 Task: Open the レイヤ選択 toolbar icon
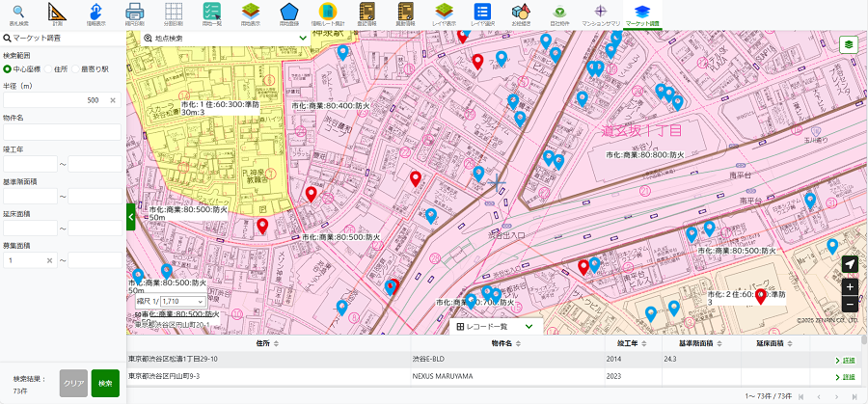[x=482, y=13]
